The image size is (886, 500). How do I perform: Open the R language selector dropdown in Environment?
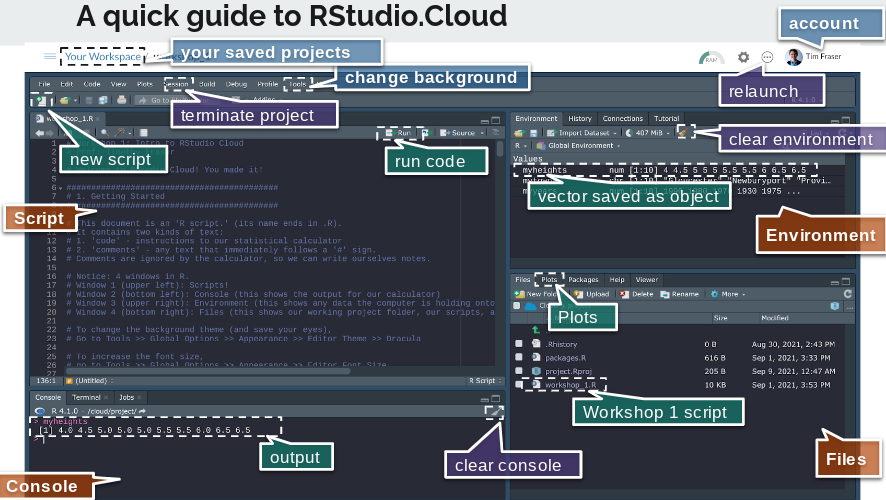tap(520, 146)
